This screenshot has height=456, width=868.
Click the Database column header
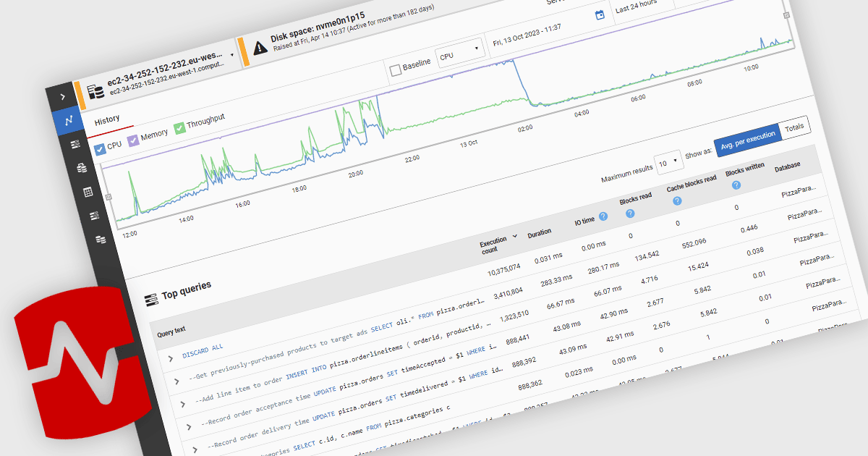click(x=787, y=166)
